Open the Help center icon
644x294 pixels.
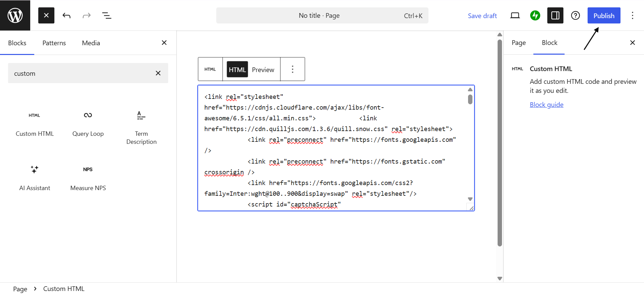(x=576, y=15)
